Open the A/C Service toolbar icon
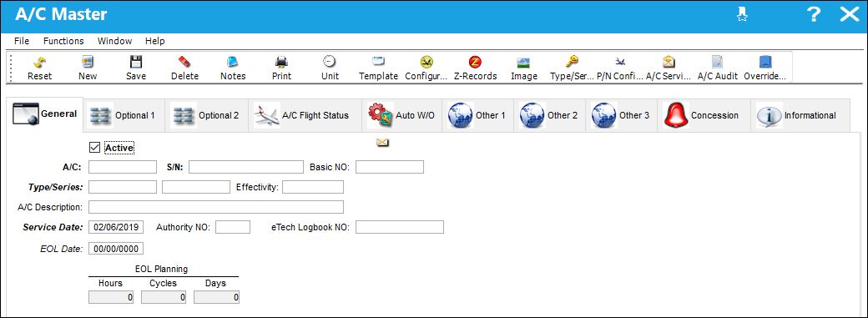 click(x=669, y=62)
